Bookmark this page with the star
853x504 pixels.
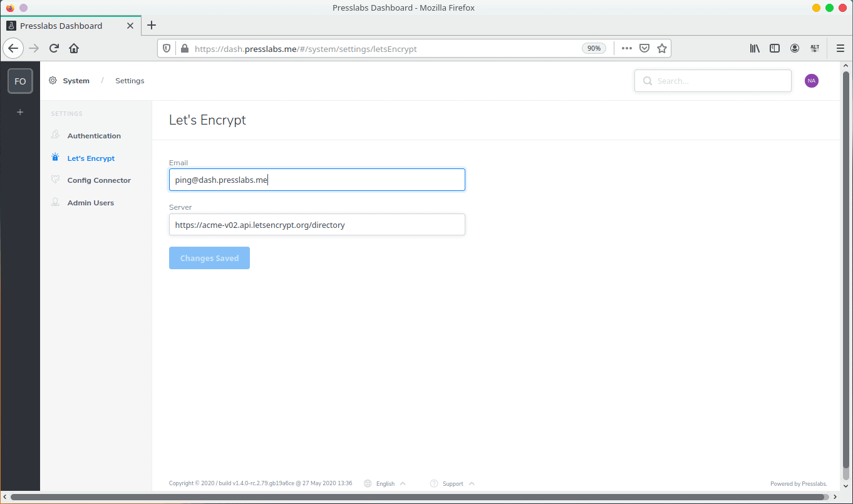662,48
